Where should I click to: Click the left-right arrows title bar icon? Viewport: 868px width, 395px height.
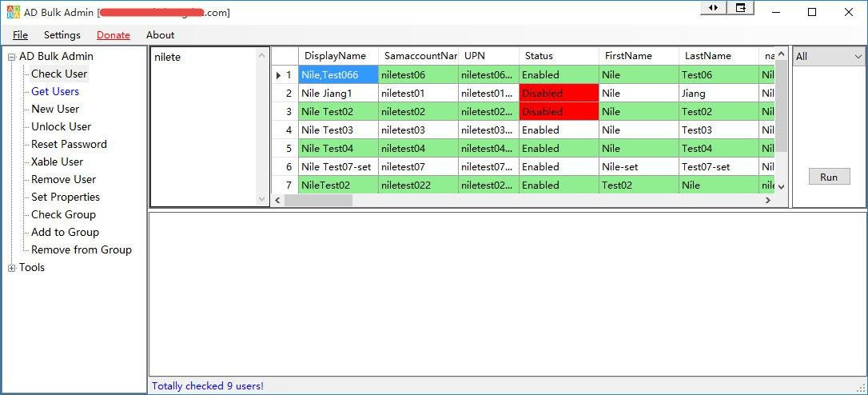[713, 8]
